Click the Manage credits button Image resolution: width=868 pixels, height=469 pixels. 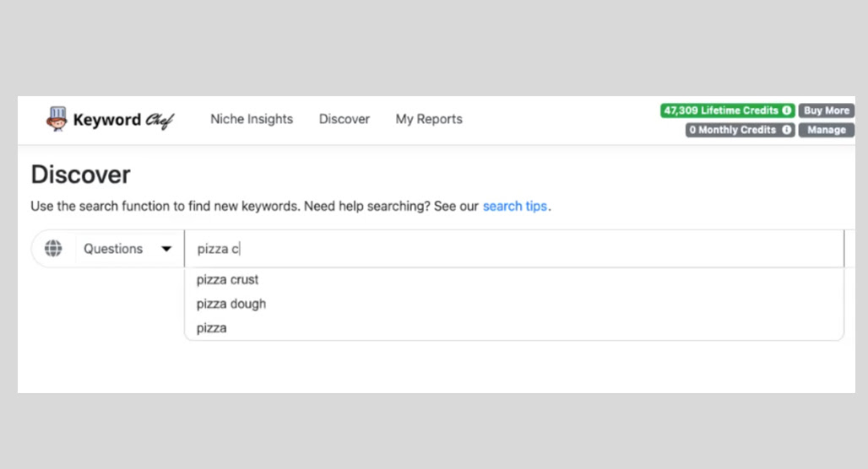point(826,130)
